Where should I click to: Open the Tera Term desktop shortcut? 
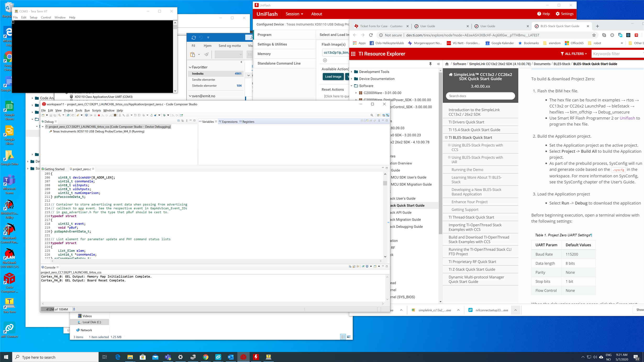click(x=9, y=305)
